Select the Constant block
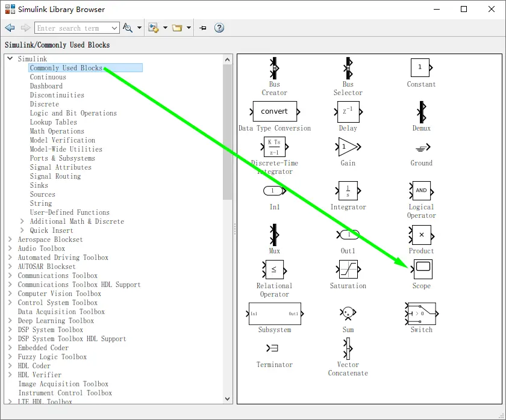Screen dimensions: 506x420 point(421,67)
